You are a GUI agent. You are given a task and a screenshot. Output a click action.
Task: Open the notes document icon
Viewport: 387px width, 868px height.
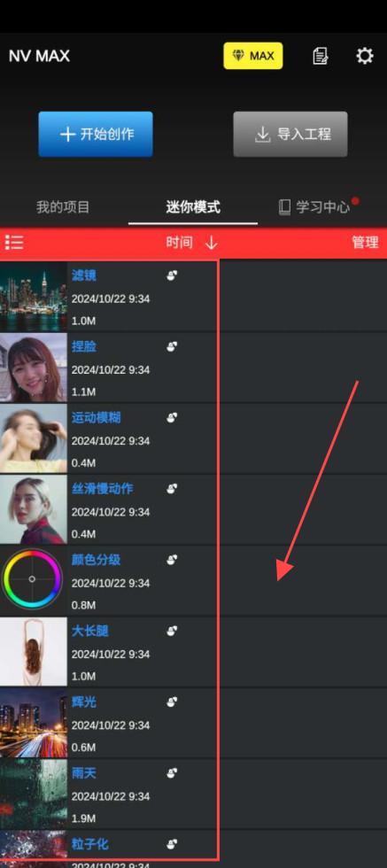[320, 56]
